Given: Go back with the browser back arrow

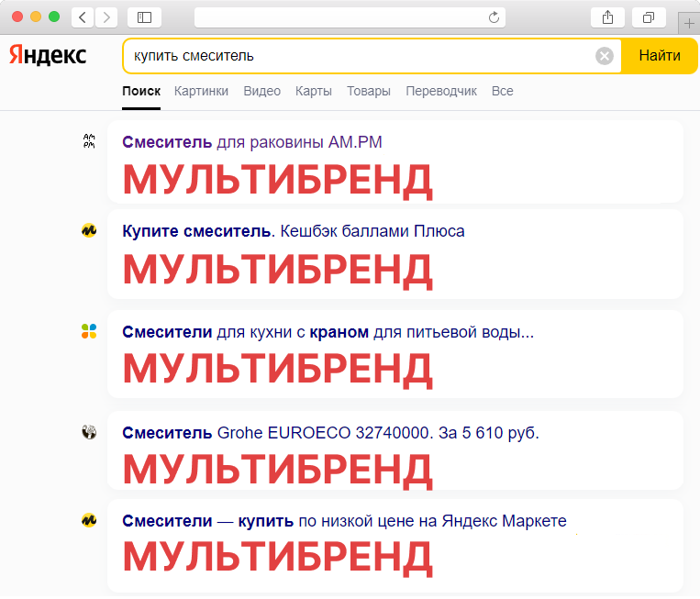Looking at the screenshot, I should (83, 17).
